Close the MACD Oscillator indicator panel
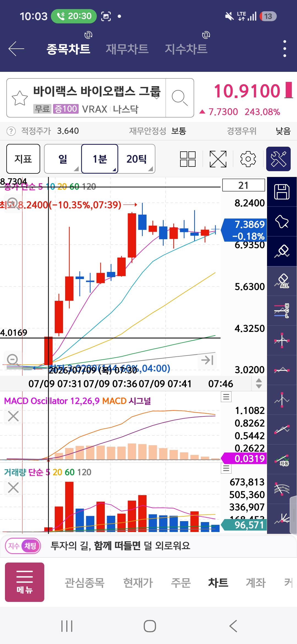This screenshot has width=297, height=644. pos(13,416)
